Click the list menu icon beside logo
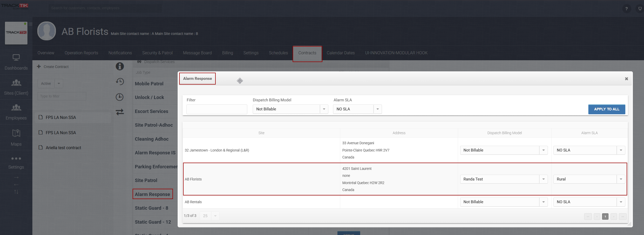 pos(30,24)
